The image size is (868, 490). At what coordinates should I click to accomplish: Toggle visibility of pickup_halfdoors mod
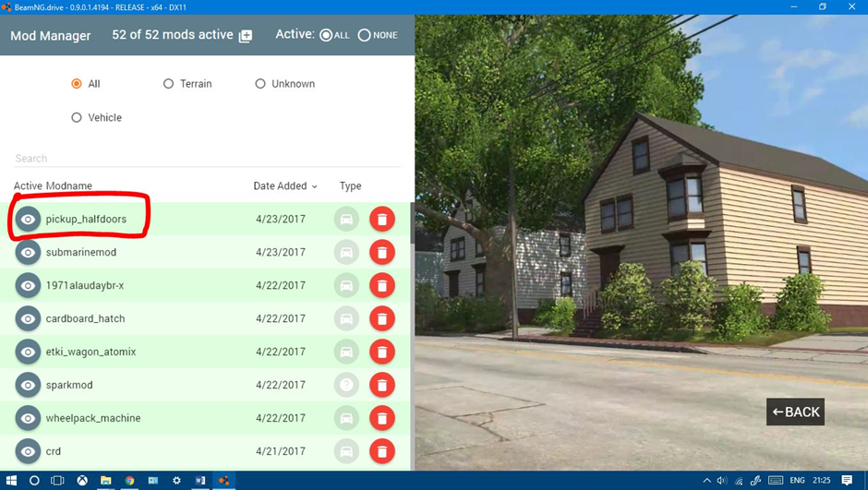pos(28,219)
